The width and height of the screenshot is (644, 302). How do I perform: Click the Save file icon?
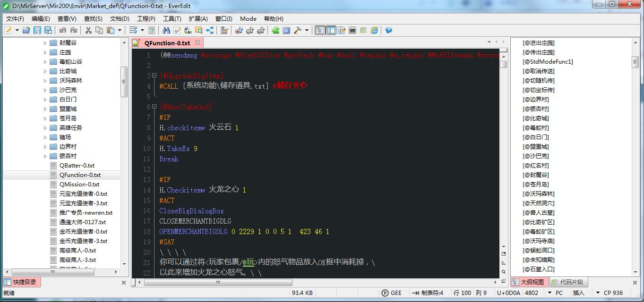coord(37,30)
